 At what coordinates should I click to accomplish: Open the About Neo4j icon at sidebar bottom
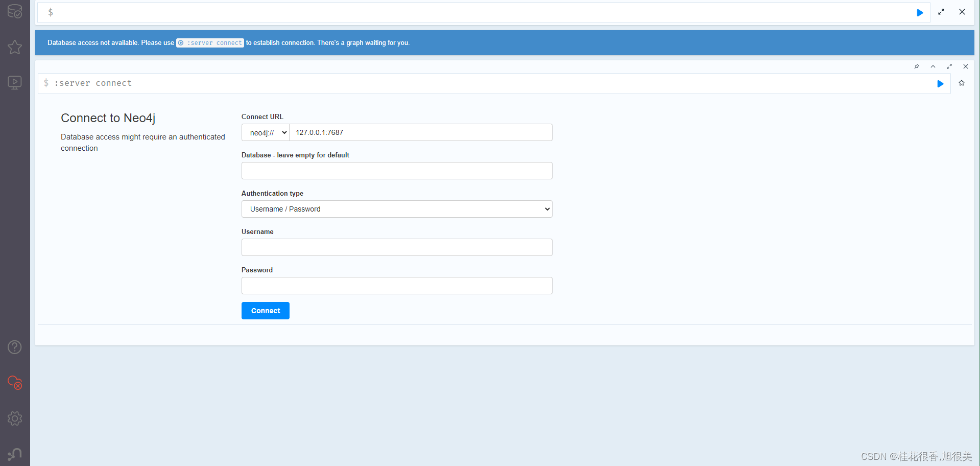(15, 454)
